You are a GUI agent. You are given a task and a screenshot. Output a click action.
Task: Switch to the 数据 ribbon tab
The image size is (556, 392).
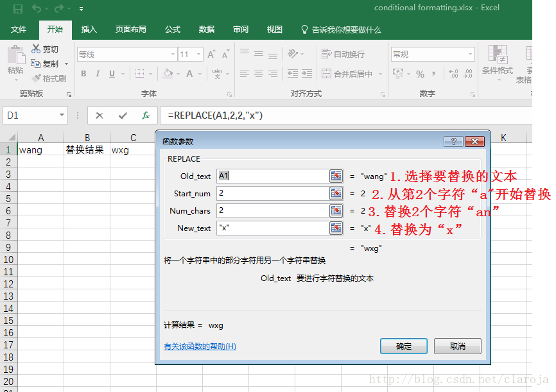(x=207, y=30)
